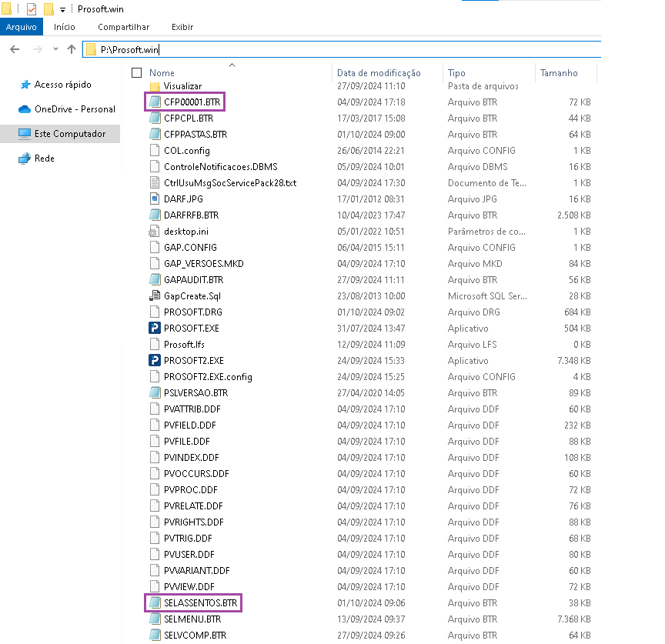Click the Forward navigation arrow
Screen dimensions: 665x644
37,49
